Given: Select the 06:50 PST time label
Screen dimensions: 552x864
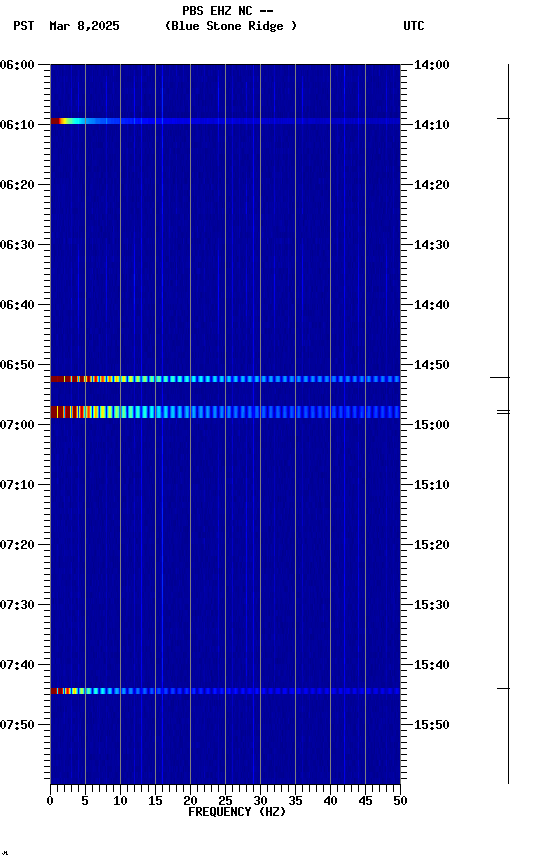Looking at the screenshot, I should (x=17, y=365).
